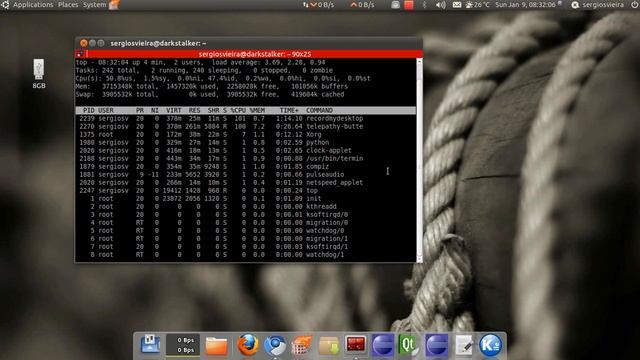Click the kthreadd process row
This screenshot has height=360, width=640.
[246, 207]
